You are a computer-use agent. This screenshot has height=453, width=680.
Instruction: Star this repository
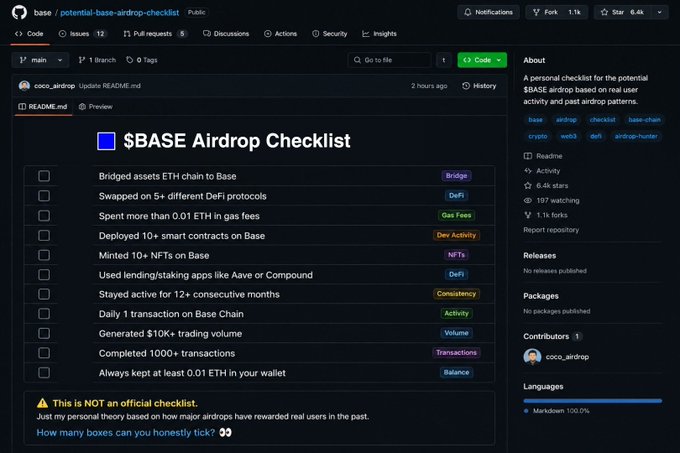click(623, 12)
